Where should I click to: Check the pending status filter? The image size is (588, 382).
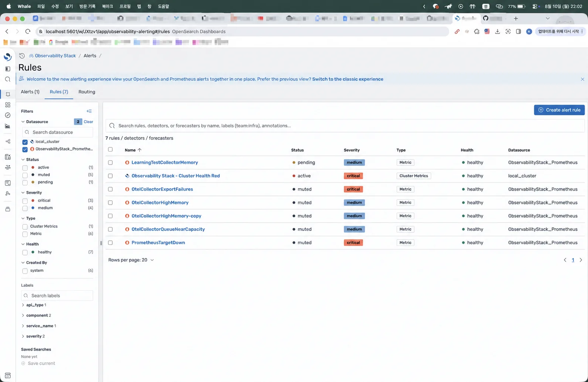click(x=25, y=182)
